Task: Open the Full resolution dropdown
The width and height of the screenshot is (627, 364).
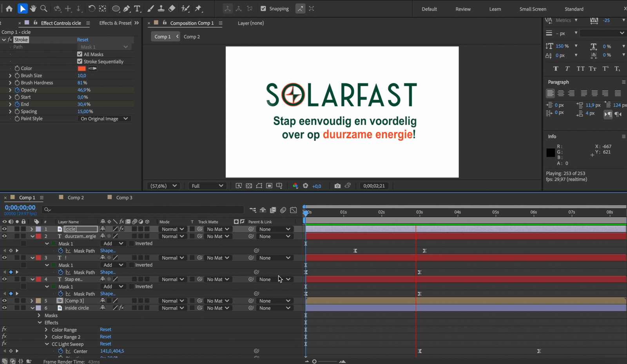Action: coord(207,186)
